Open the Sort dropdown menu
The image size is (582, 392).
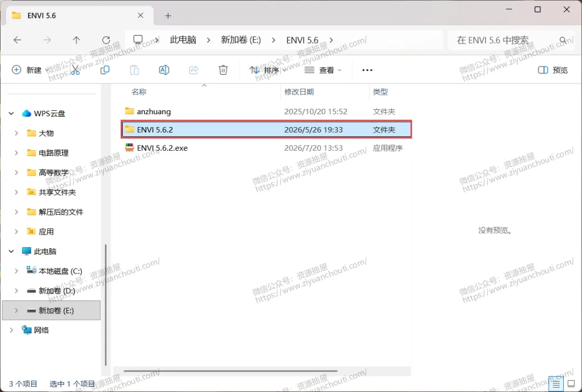[x=268, y=70]
